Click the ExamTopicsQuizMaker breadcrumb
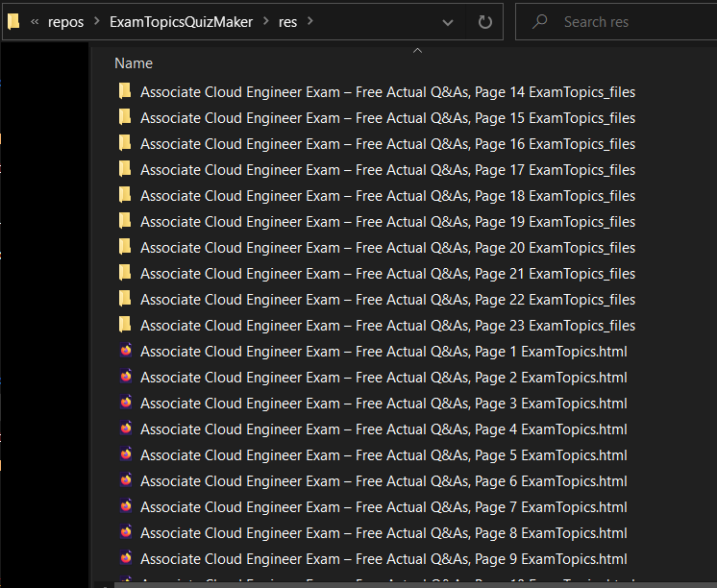 tap(181, 22)
